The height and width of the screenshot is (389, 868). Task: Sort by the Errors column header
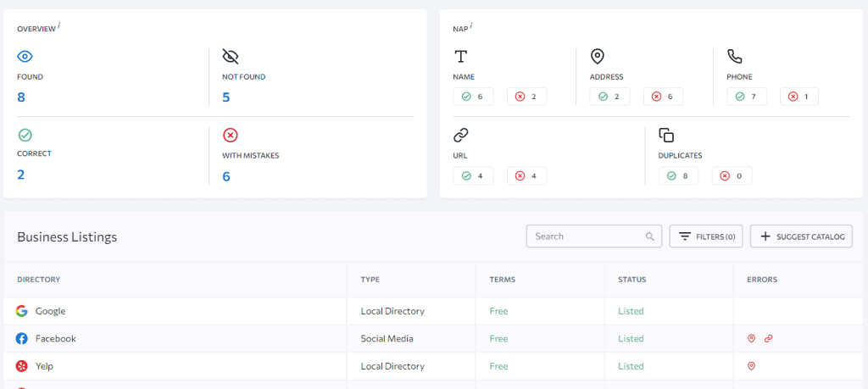(762, 280)
